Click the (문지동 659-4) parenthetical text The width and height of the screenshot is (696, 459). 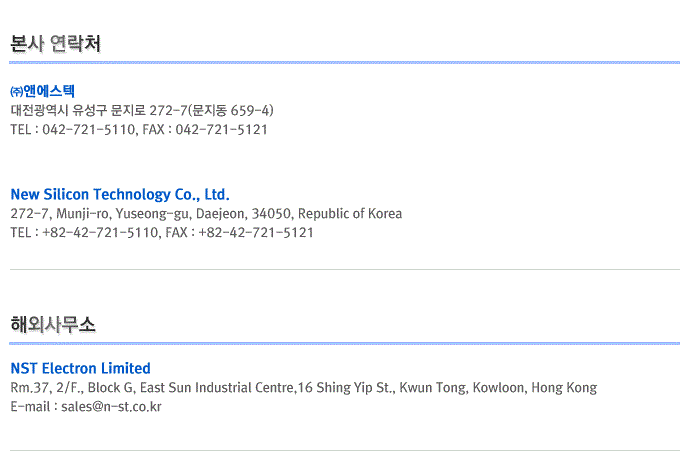(x=231, y=110)
